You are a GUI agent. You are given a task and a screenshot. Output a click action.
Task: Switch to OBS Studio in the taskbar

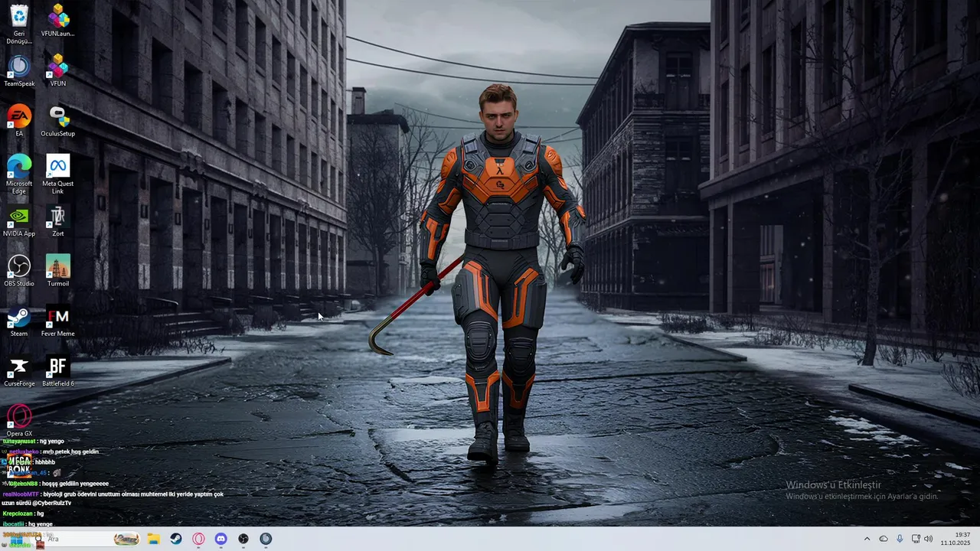[x=243, y=539]
